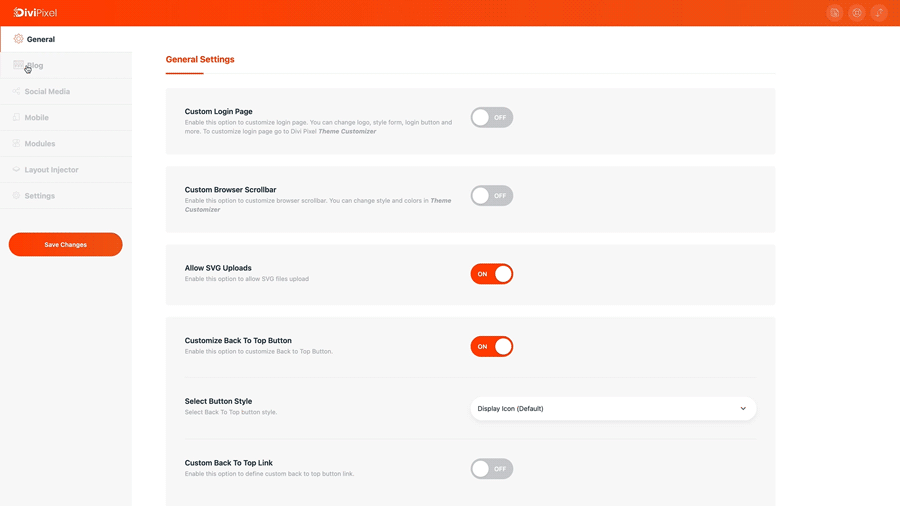Screen dimensions: 900x506
Task: Click the Mobile device icon in sidebar
Action: [x=16, y=117]
